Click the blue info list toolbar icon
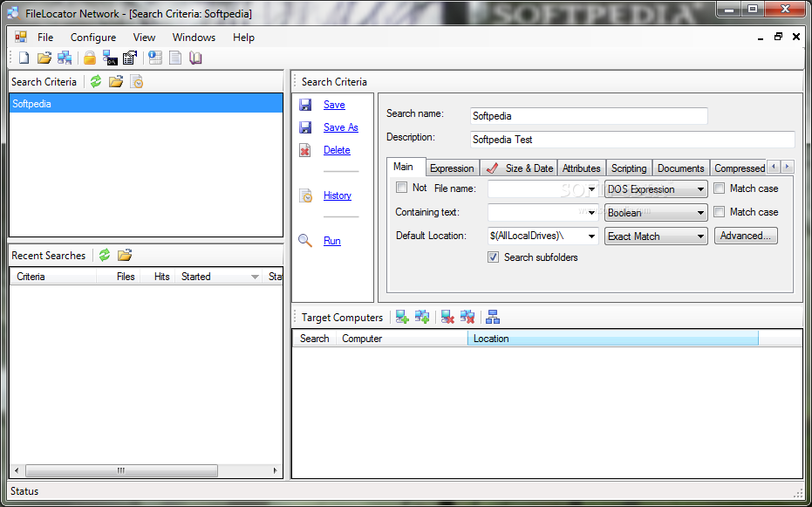Viewport: 812px width, 507px height. tap(155, 58)
